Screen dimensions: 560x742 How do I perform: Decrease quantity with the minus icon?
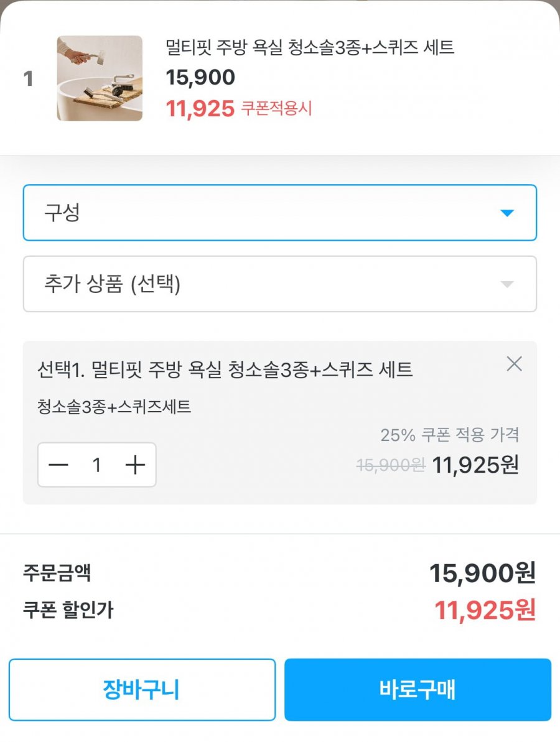[58, 465]
